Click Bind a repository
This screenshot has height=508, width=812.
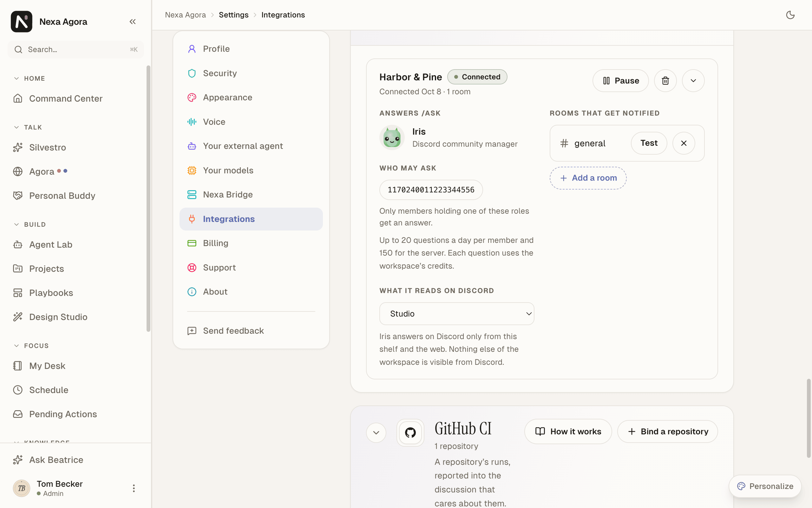(x=668, y=431)
